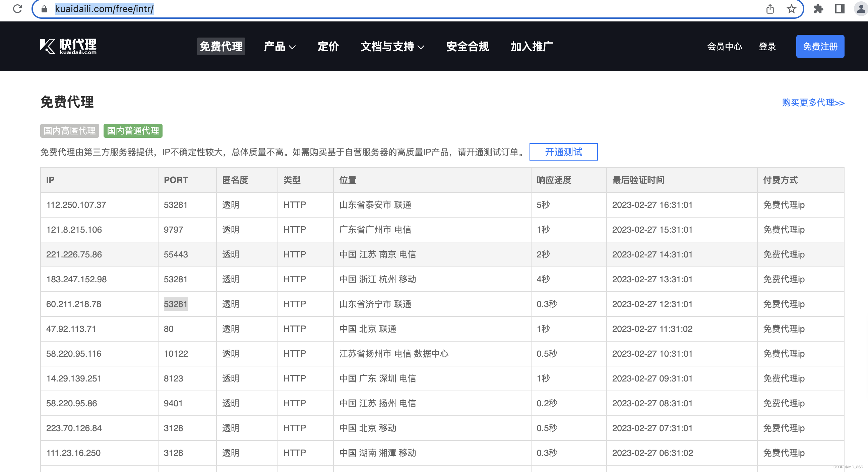Click timestamp 2023-02-27 11:31:02
Screen dimensions: 868x472
coord(652,329)
